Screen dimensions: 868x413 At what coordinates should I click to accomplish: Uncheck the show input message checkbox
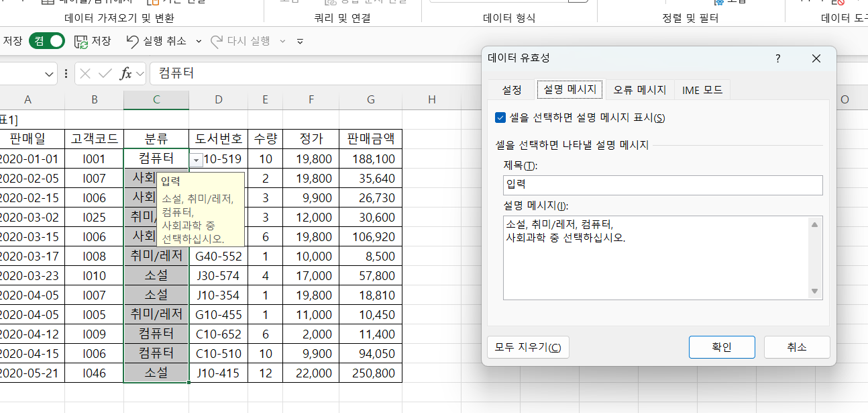tap(500, 118)
